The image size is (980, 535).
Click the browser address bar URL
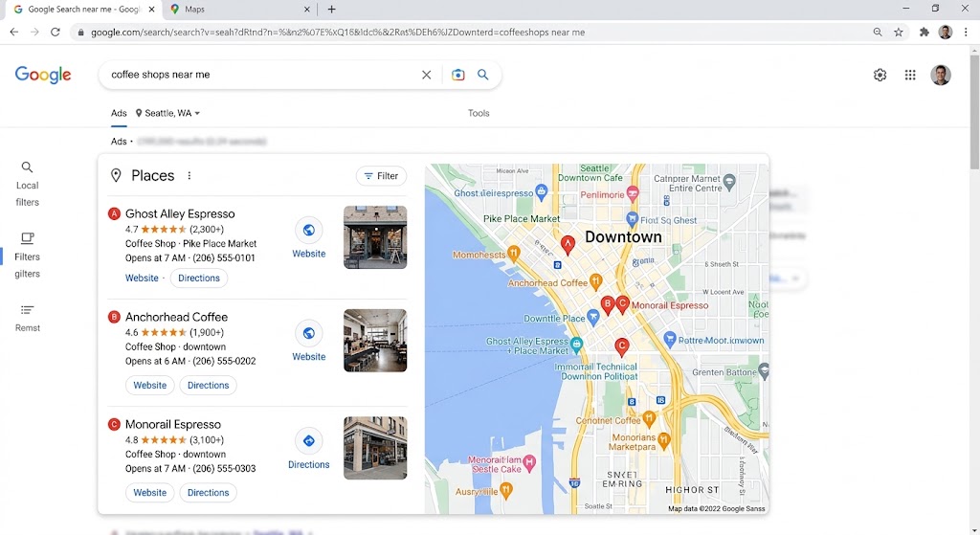point(338,33)
